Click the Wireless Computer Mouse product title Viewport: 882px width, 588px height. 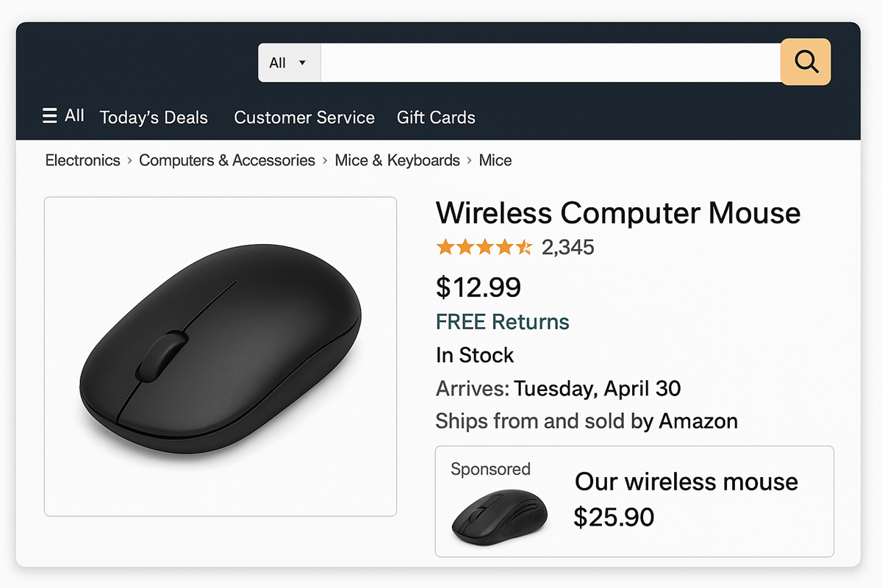[618, 213]
